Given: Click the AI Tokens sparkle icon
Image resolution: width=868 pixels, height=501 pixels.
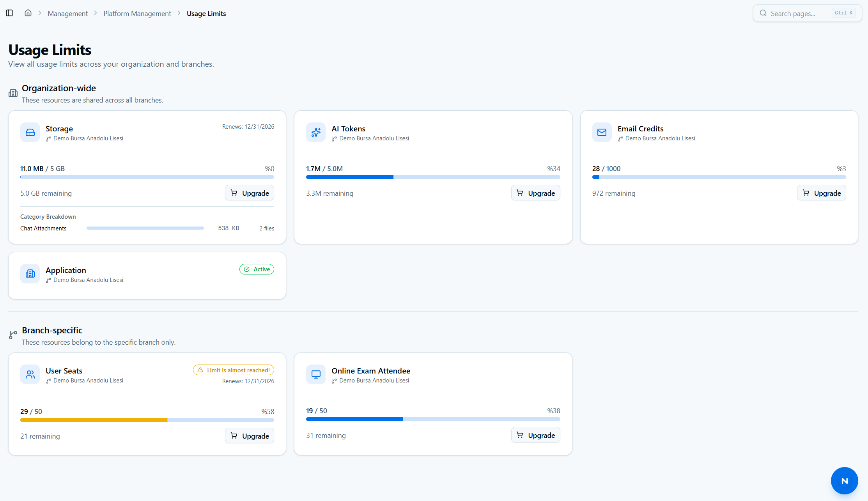Looking at the screenshot, I should point(316,133).
